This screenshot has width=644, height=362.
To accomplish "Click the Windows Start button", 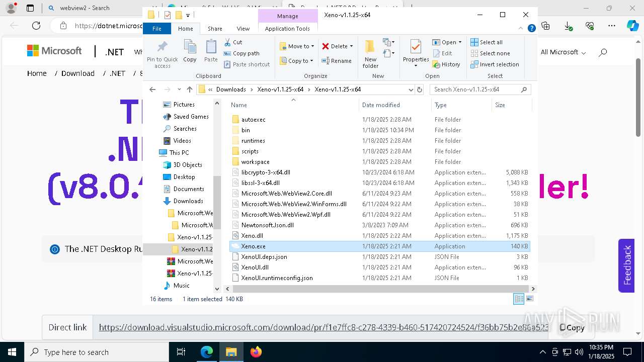I will tap(12, 352).
